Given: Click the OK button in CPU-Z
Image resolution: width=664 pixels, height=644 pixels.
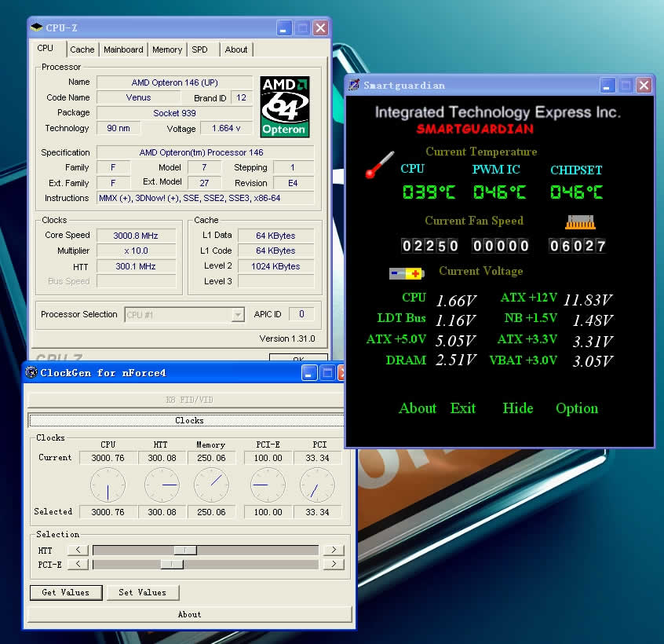Looking at the screenshot, I should [x=298, y=358].
